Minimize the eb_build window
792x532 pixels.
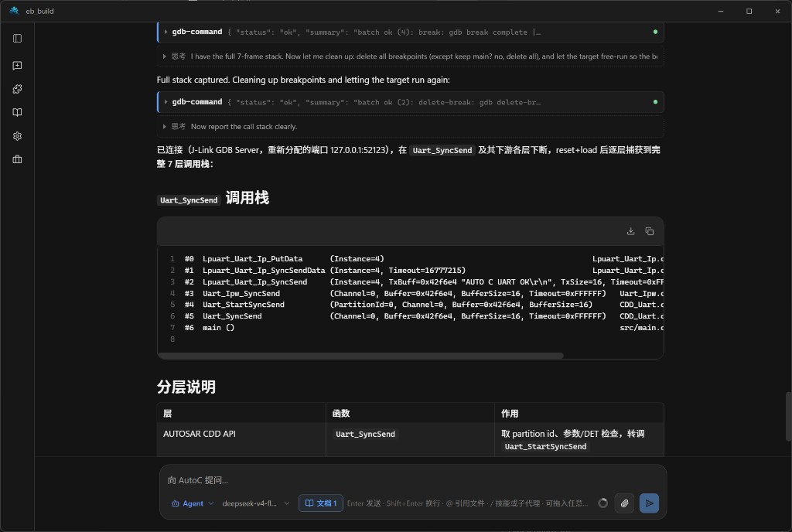(721, 11)
